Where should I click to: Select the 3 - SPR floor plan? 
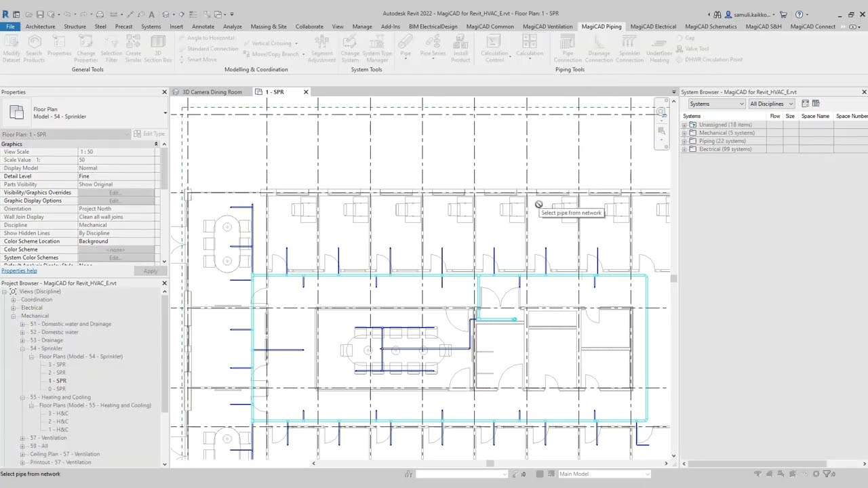[57, 365]
